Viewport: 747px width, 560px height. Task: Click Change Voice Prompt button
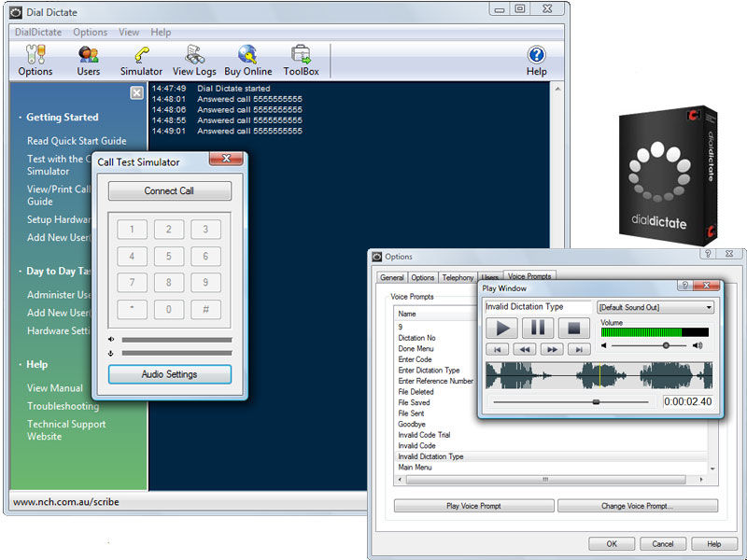(x=637, y=506)
